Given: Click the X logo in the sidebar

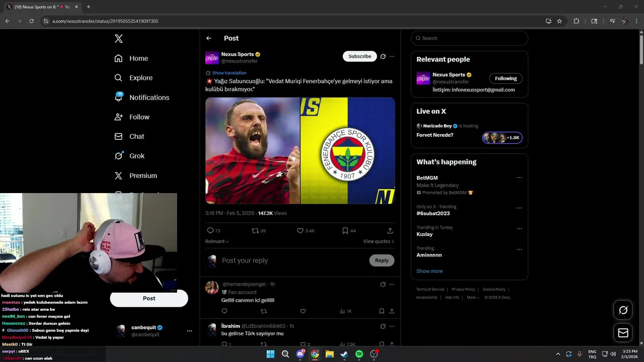Looking at the screenshot, I should 118,39.
